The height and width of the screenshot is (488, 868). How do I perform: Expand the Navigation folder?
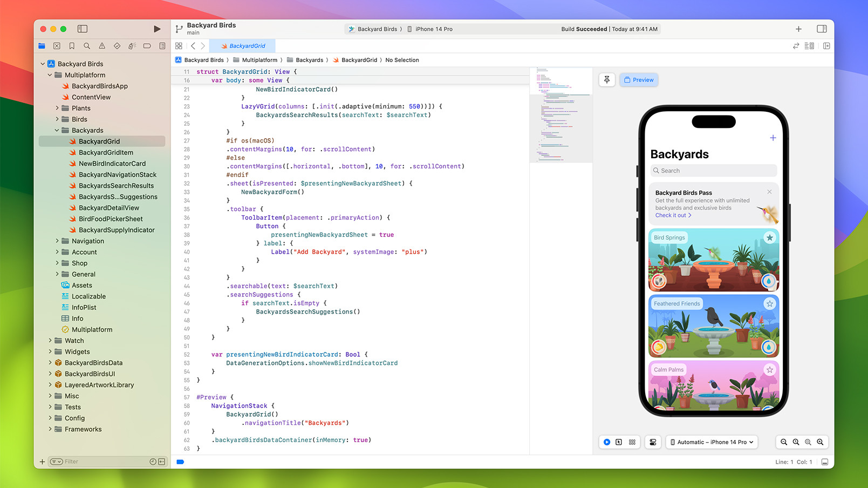click(57, 241)
